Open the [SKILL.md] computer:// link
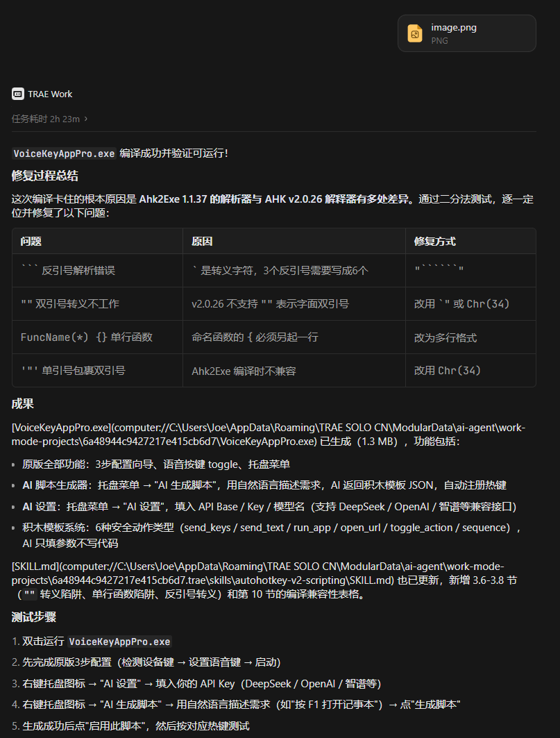This screenshot has width=560, height=738. pyautogui.click(x=258, y=573)
